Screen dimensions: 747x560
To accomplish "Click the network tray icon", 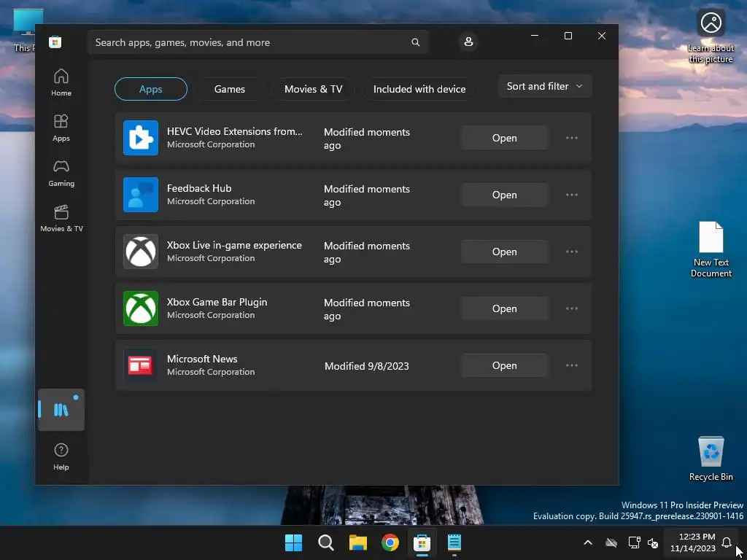I will tap(634, 542).
